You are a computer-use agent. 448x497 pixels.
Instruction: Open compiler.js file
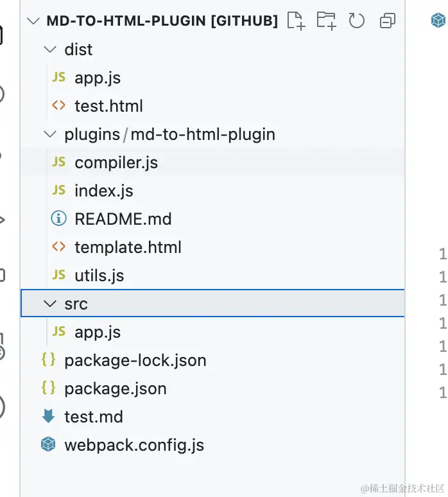coord(116,162)
